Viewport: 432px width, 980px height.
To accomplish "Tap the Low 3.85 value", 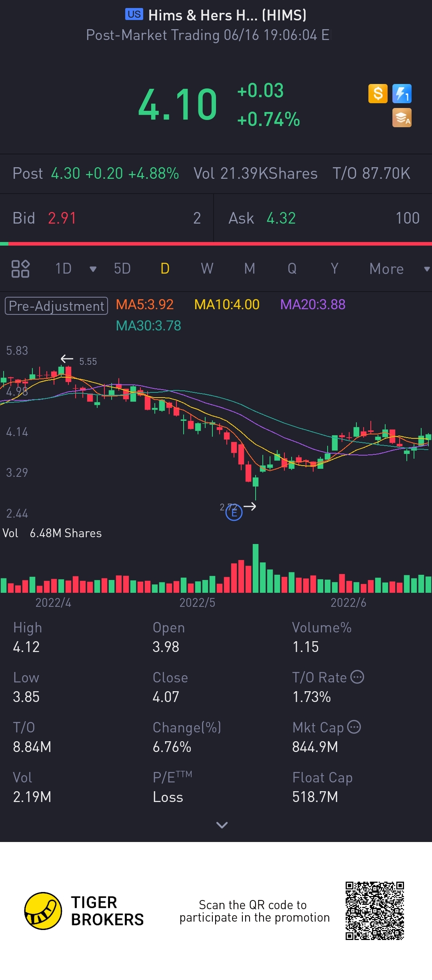I will pyautogui.click(x=26, y=697).
